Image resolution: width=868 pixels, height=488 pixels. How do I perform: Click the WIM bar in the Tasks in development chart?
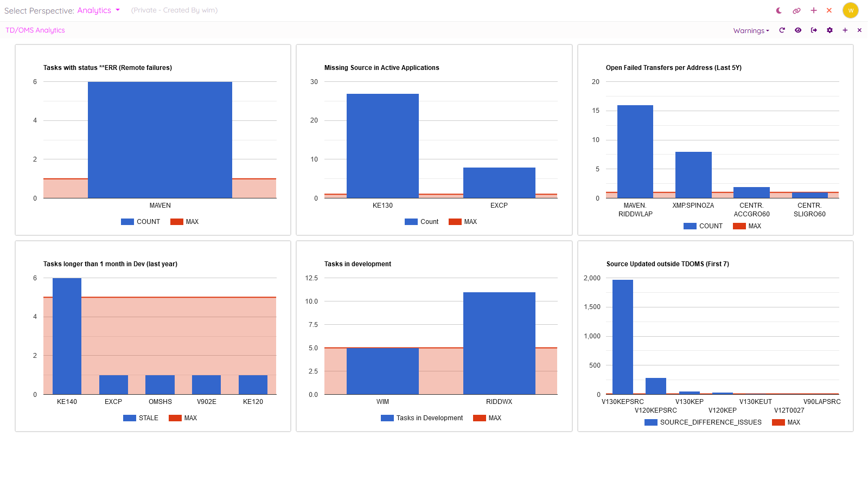[382, 371]
